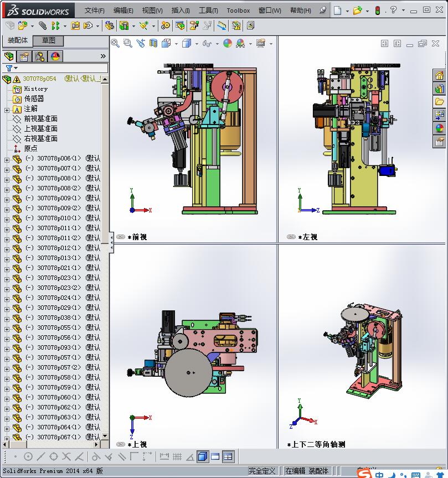Switch to the 装配体 tab
Viewport: 448px width, 478px height.
pyautogui.click(x=17, y=40)
